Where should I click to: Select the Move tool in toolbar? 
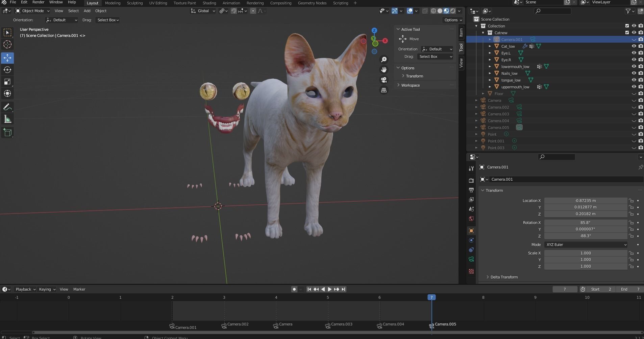7,58
